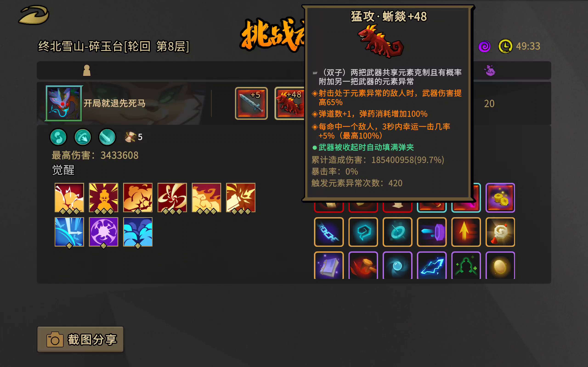
Task: Select the +48 red lizard weapon slot
Action: point(290,103)
